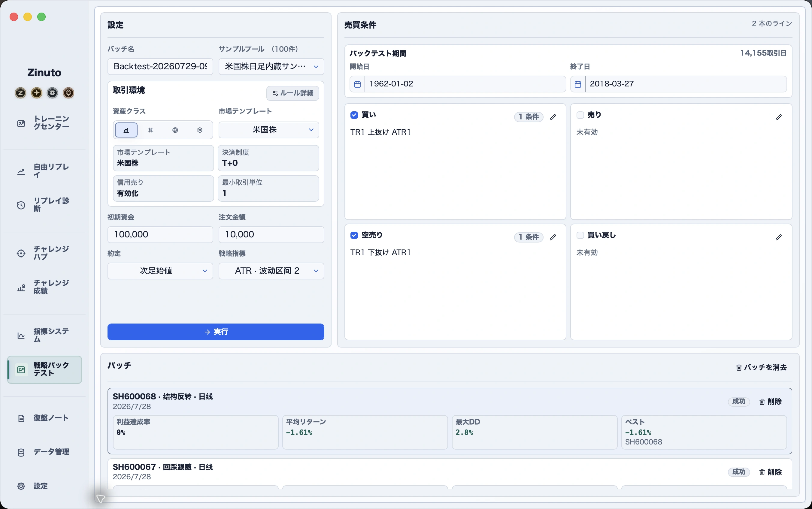Click the free replay chart icon
Viewport: 812px width, 509px height.
coord(21,172)
